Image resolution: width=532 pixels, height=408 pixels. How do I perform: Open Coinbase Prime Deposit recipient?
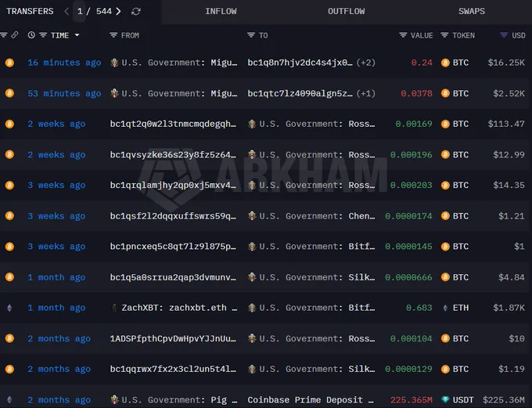[311, 400]
